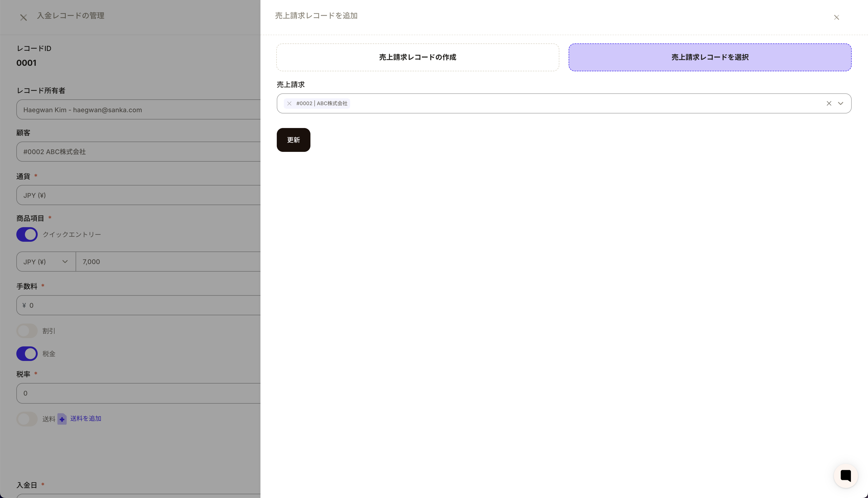
Task: Turn on the 送料 toggle
Action: point(27,419)
